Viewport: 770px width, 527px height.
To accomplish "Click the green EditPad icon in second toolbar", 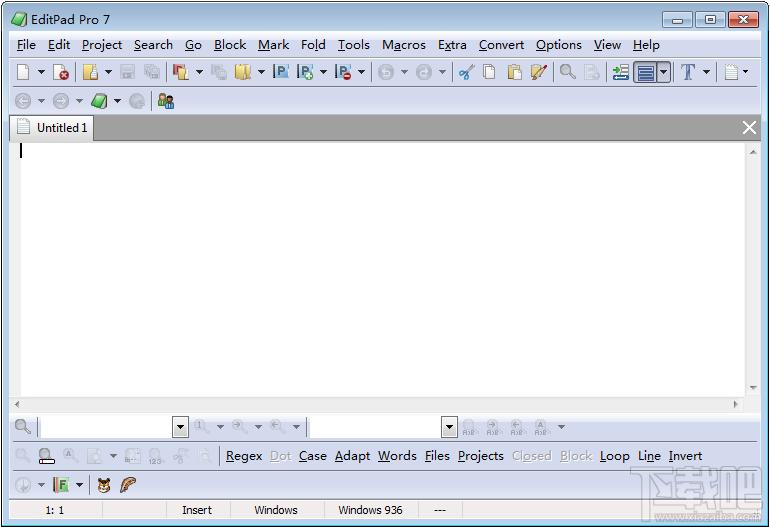I will 99,101.
